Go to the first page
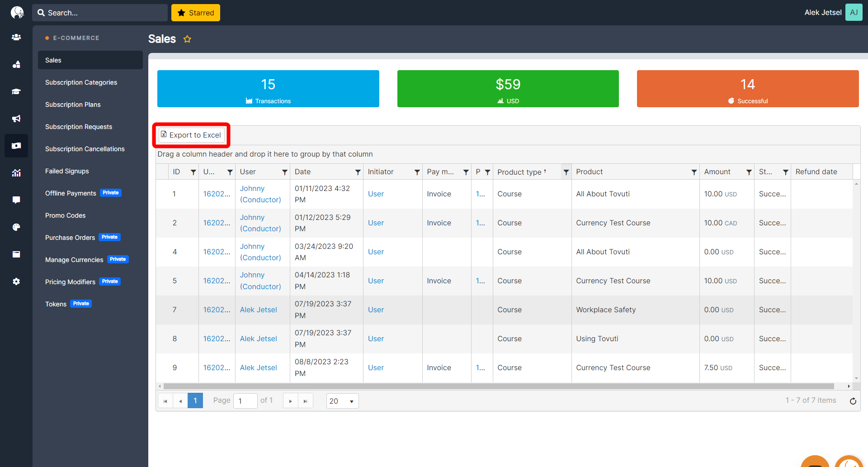The width and height of the screenshot is (868, 467). click(165, 401)
